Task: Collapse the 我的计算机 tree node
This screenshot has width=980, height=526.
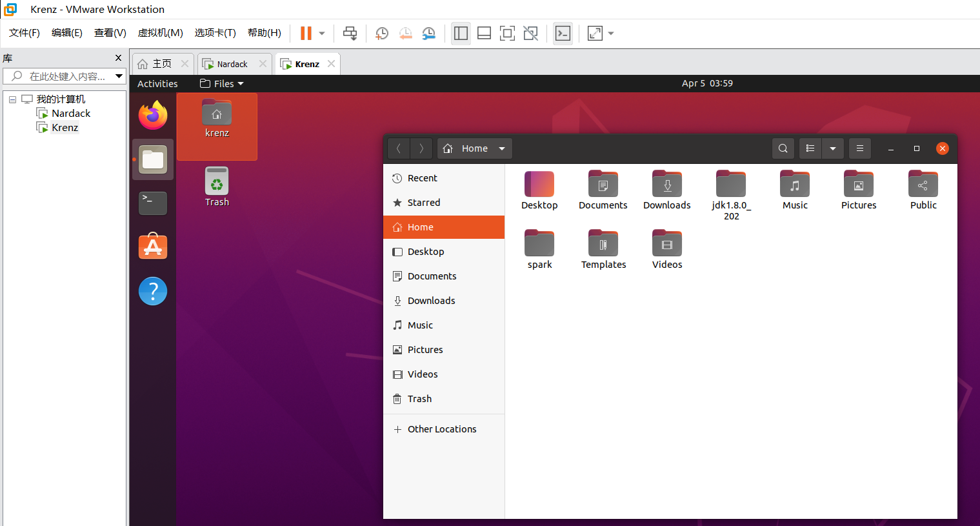Action: pos(12,99)
